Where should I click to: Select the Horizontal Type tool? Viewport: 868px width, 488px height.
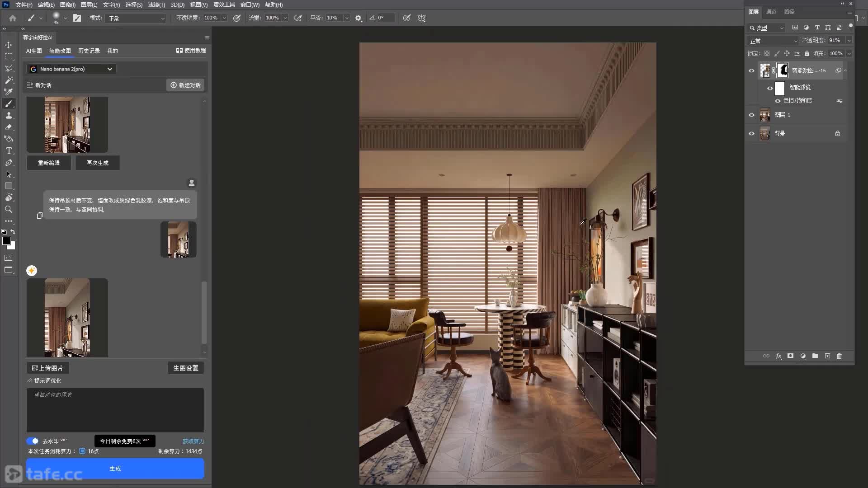(9, 150)
